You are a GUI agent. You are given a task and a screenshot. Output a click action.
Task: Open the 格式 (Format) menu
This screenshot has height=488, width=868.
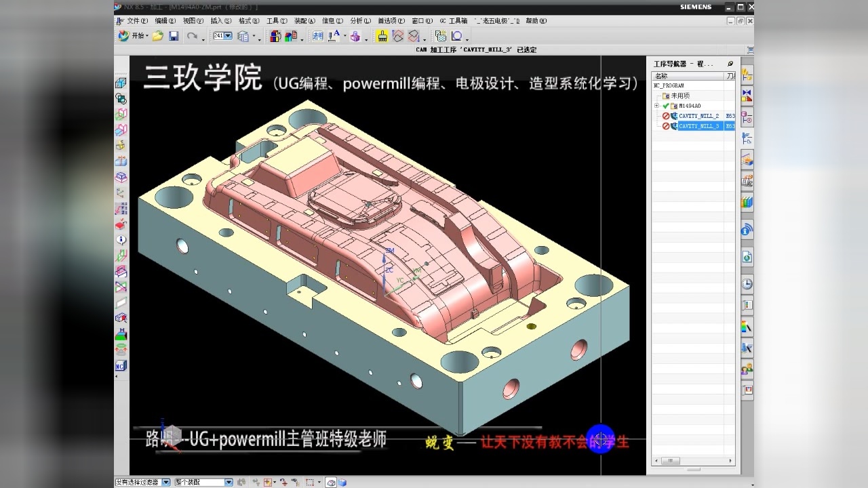point(249,21)
